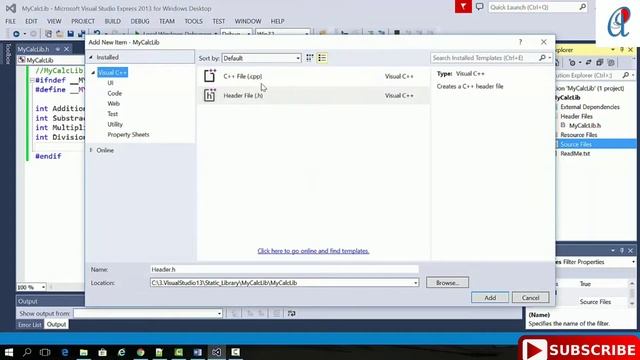This screenshot has height=360, width=640.
Task: Open the feedback speech bubble icon
Action: point(480,7)
